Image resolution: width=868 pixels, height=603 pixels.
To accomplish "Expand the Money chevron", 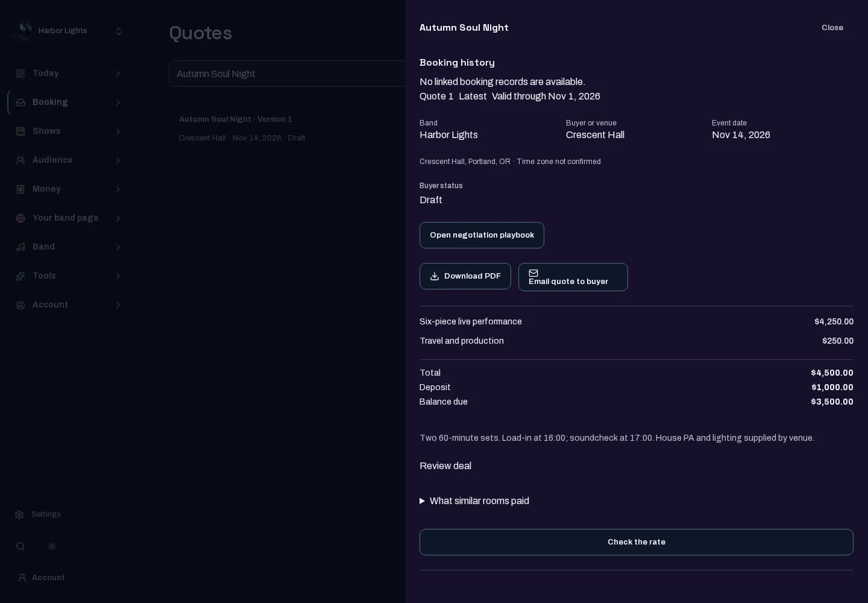I will (118, 189).
